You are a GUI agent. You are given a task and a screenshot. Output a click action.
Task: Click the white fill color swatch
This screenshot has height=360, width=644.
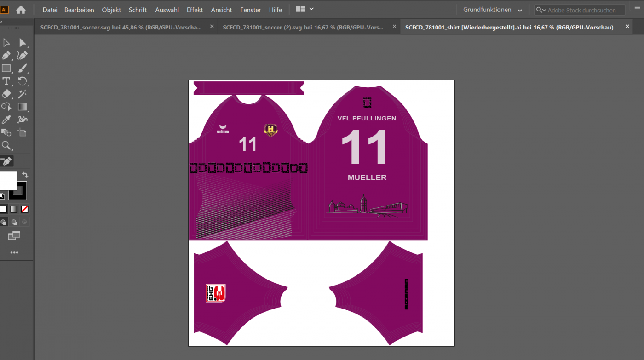8,180
